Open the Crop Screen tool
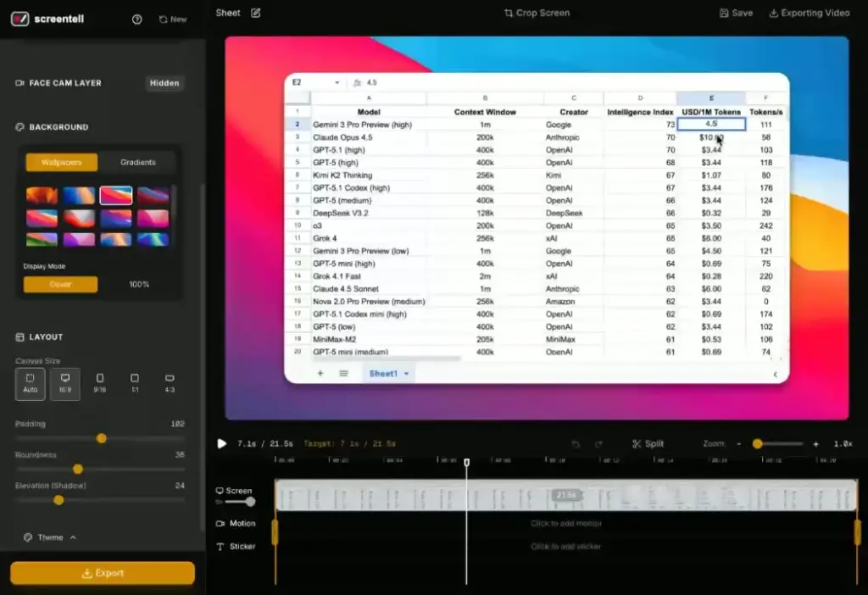 tap(536, 13)
